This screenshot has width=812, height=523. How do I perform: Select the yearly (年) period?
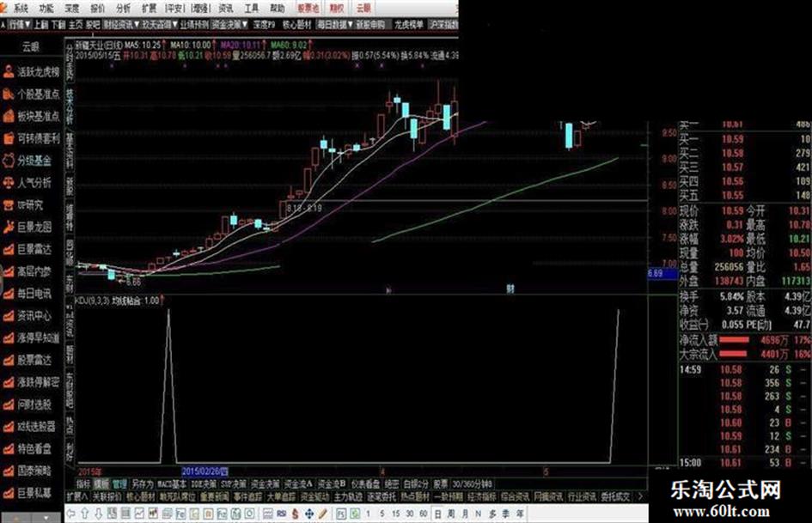click(519, 514)
